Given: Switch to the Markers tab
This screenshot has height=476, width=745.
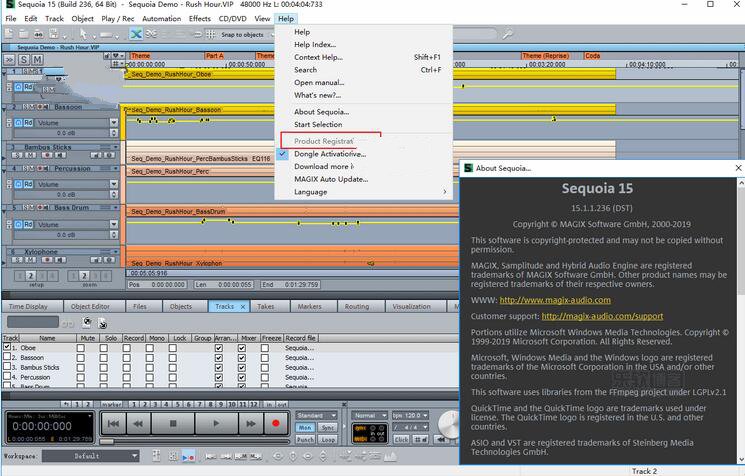Looking at the screenshot, I should (x=310, y=306).
